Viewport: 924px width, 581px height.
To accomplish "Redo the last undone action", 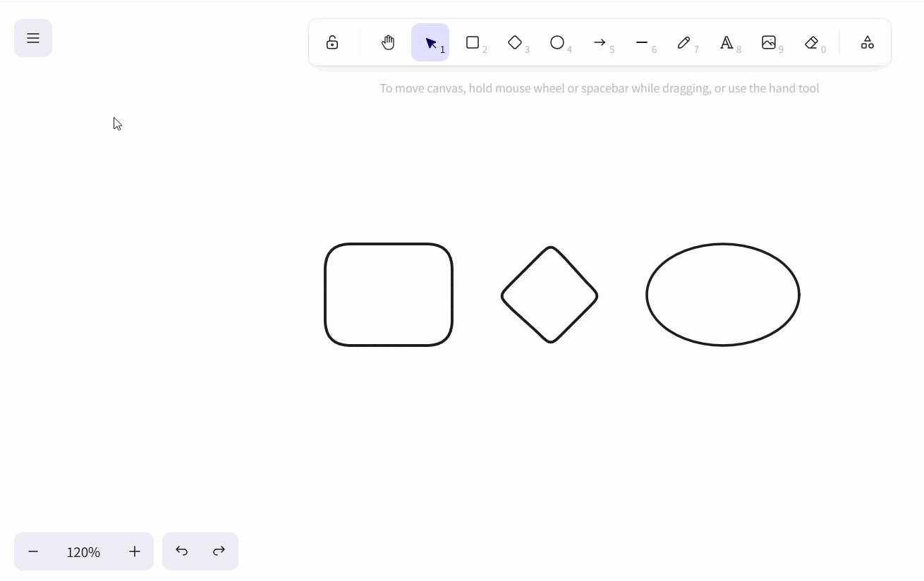I will click(219, 551).
